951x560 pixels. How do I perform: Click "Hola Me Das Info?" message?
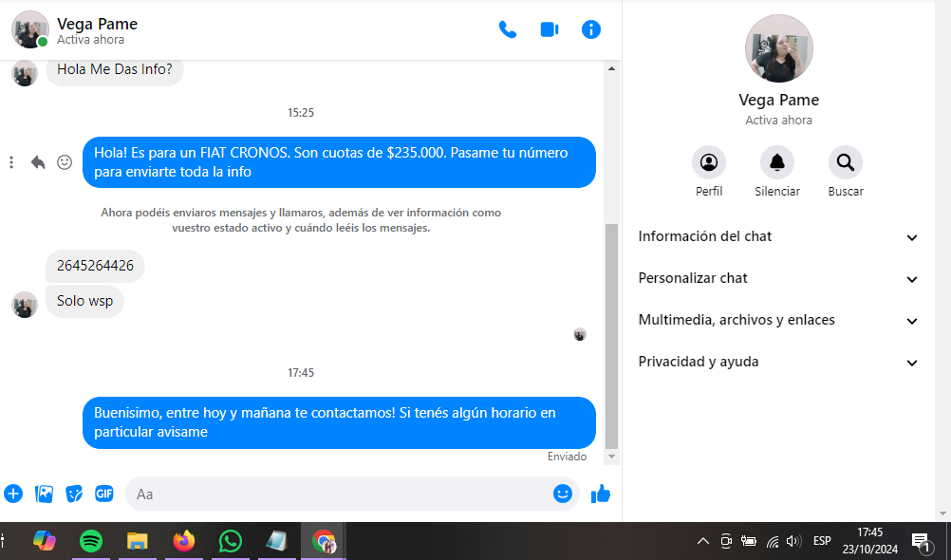115,70
